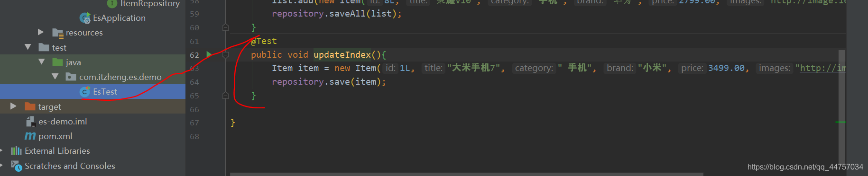Click repository.saveAll(list) statement
This screenshot has width=868, height=176.
click(x=336, y=14)
